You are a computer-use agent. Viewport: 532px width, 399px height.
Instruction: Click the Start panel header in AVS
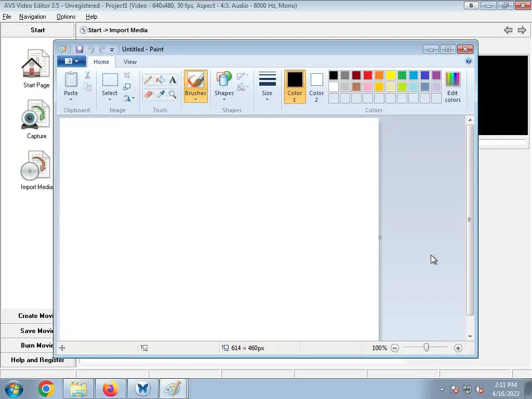click(x=37, y=30)
